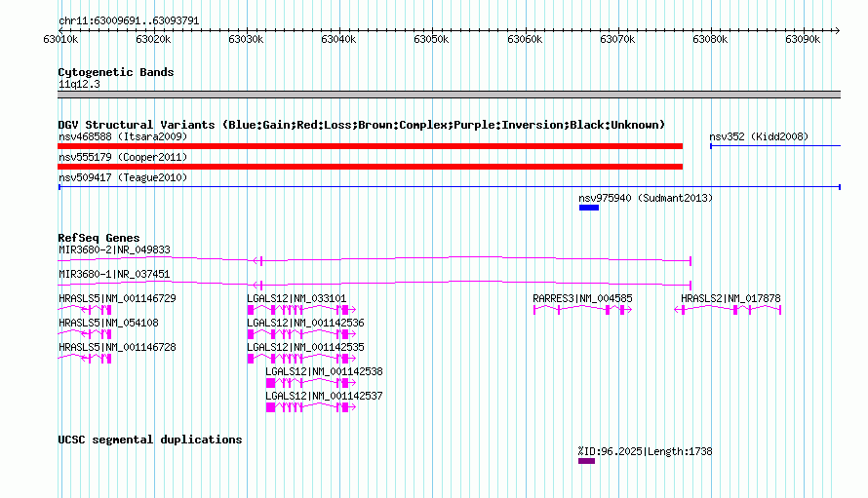Click the red loss bar under nsv468588
The height and width of the screenshot is (498, 868).
(x=370, y=146)
